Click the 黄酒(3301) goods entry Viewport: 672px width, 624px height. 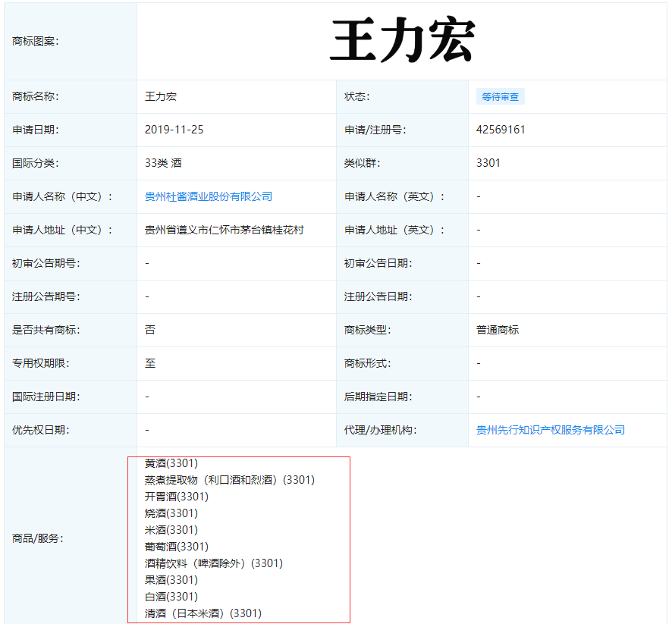click(171, 463)
